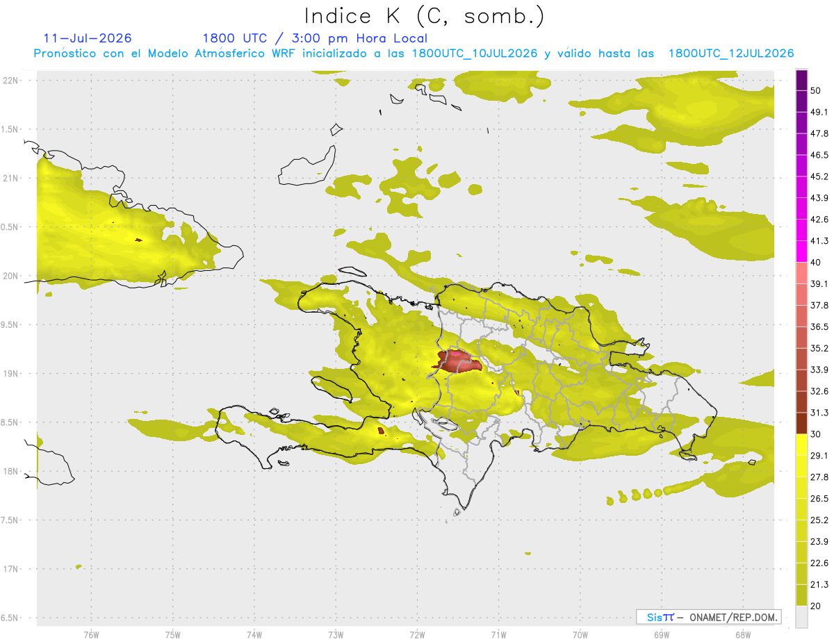Click the colorbar label '20'
834x644 pixels.
[x=817, y=606]
